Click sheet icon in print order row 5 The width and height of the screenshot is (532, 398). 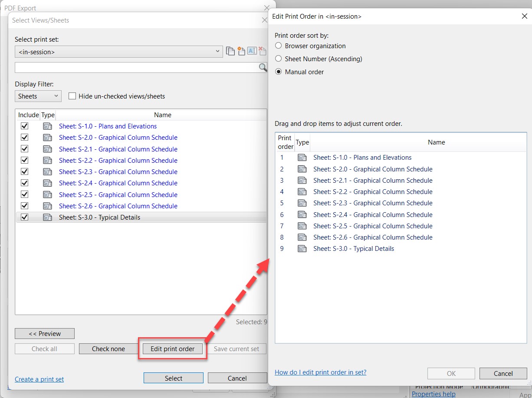(x=302, y=203)
